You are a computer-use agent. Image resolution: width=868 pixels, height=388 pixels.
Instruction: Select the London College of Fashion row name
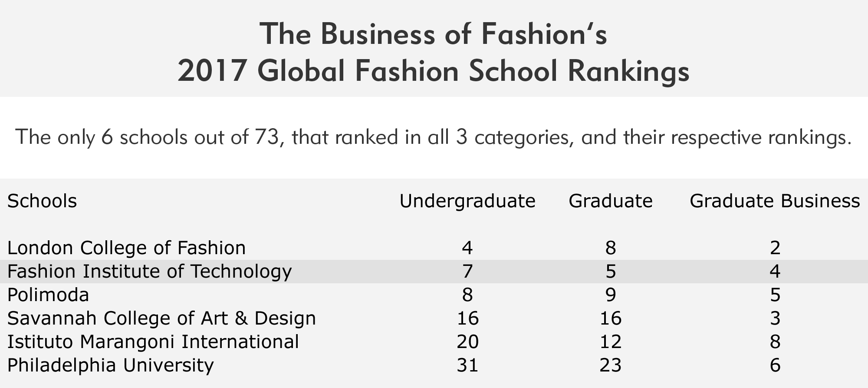126,248
